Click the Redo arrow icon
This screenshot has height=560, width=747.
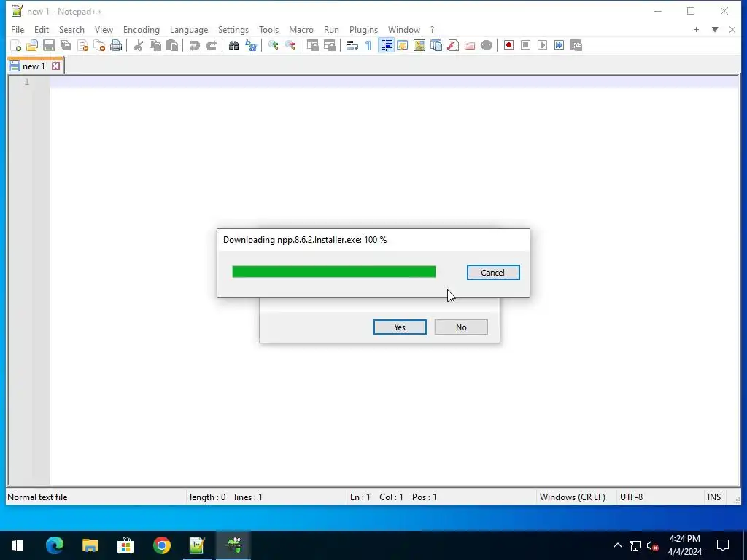[212, 45]
